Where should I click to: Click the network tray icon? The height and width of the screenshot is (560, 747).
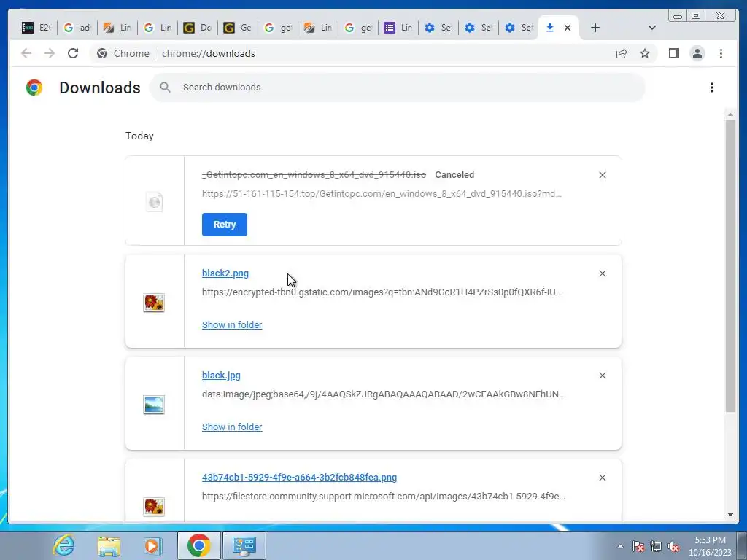656,546
